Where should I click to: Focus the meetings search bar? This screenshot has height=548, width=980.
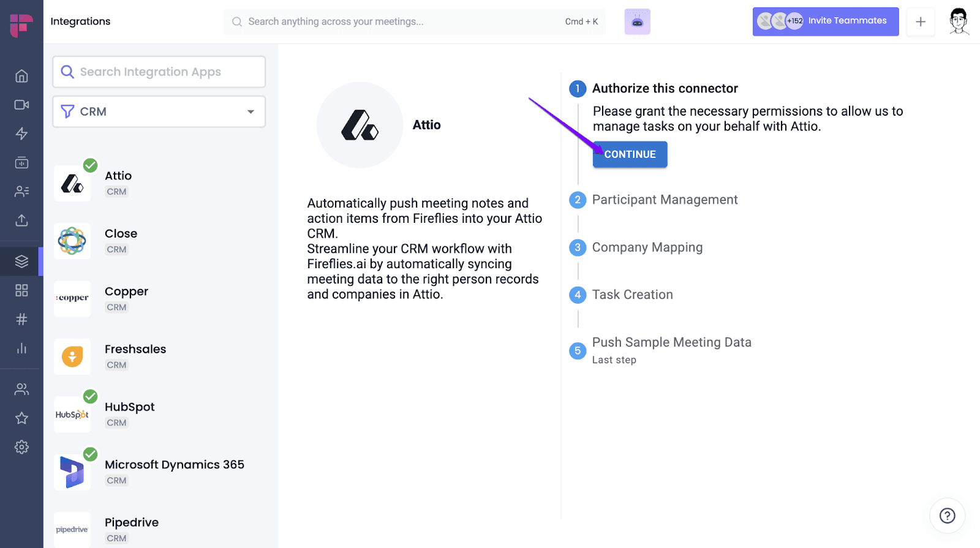[415, 21]
